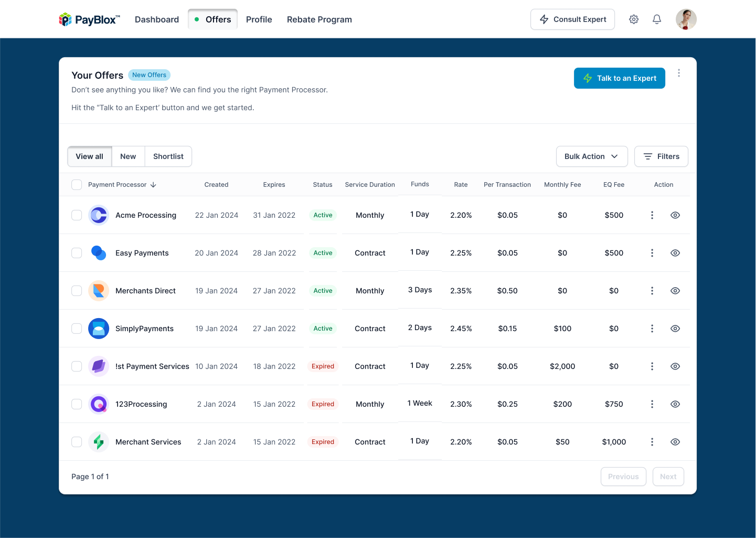Click the Merchant Services logo icon

[x=99, y=442]
